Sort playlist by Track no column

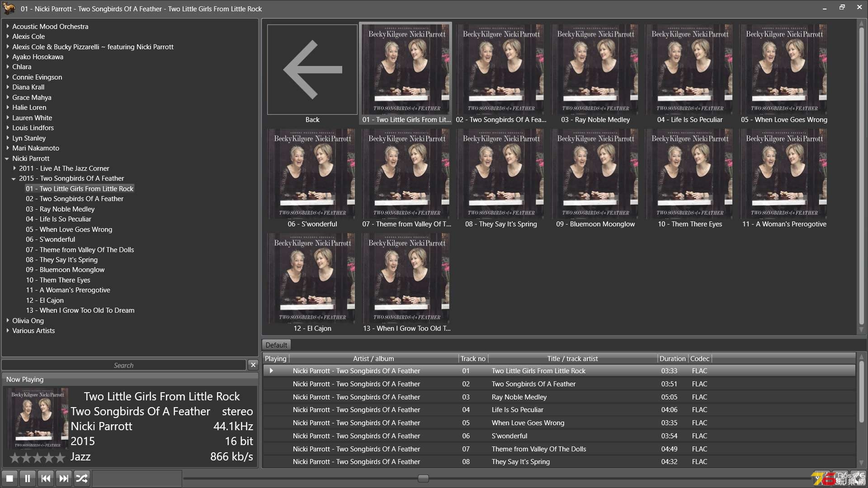coord(473,358)
